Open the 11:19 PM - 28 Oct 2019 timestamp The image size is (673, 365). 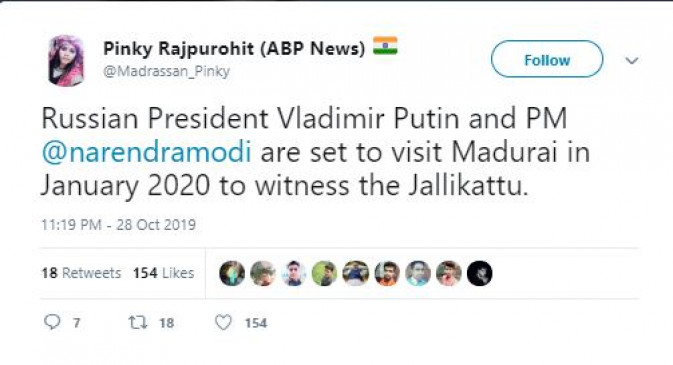click(x=118, y=225)
